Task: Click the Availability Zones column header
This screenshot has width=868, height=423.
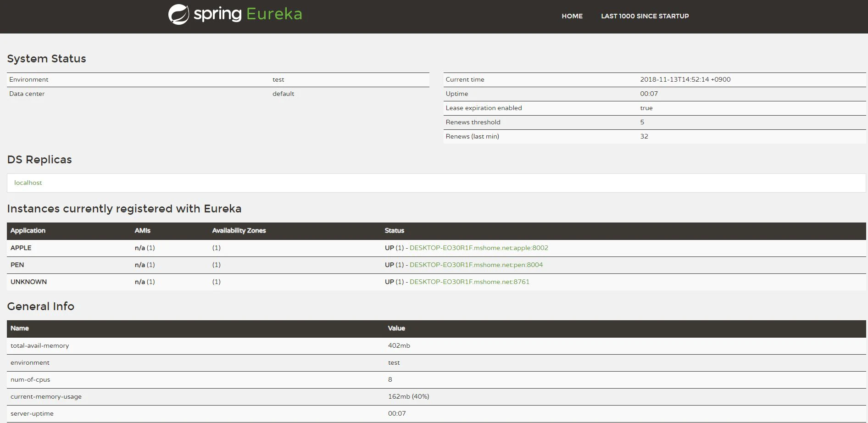Action: (x=239, y=230)
